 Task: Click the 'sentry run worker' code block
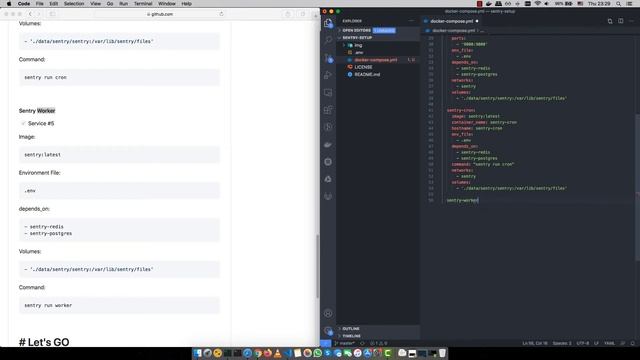point(119,305)
